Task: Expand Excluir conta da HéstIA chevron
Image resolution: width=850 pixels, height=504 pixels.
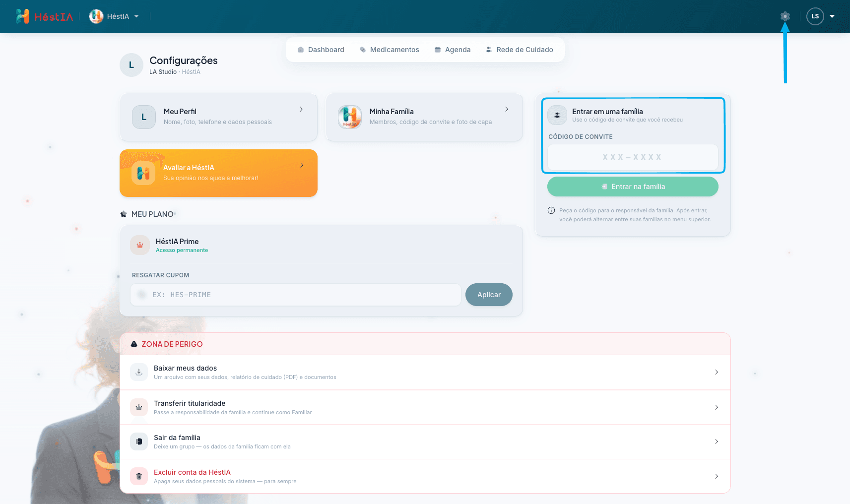Action: coord(717,476)
